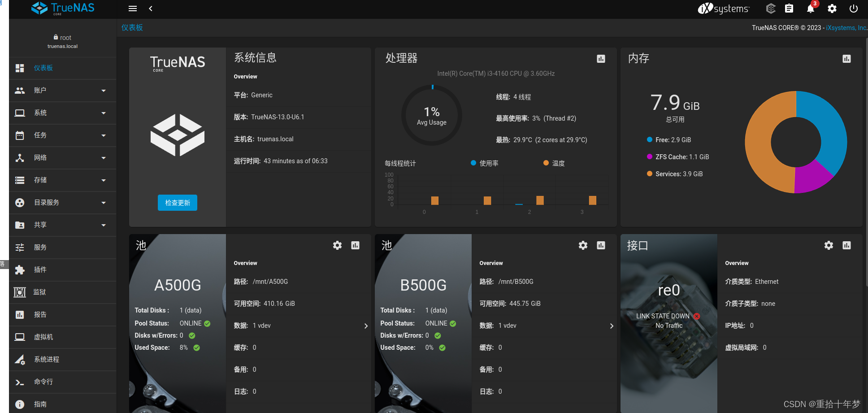Screen dimensions: 868x413
Task: Click the A500G pool ONLINE status checkmark
Action: click(x=207, y=323)
